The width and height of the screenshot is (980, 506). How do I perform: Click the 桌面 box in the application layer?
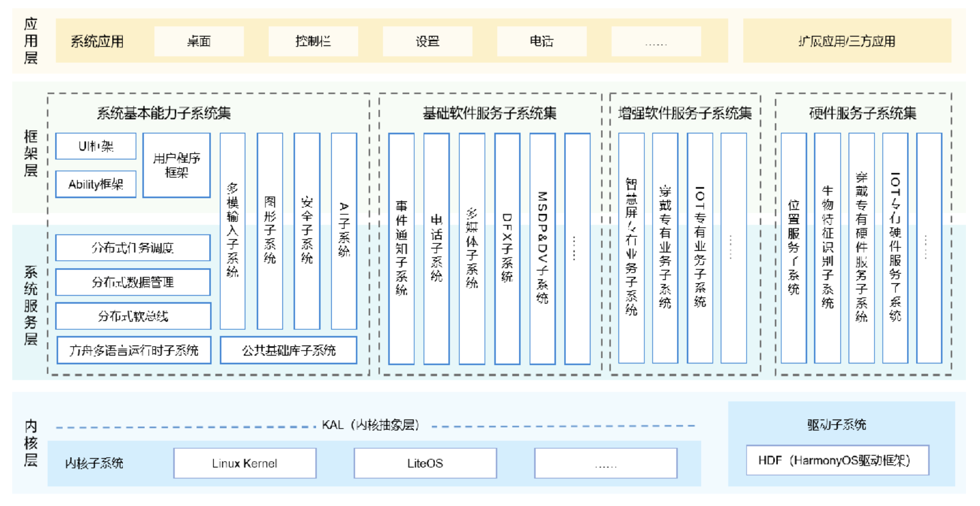click(199, 41)
